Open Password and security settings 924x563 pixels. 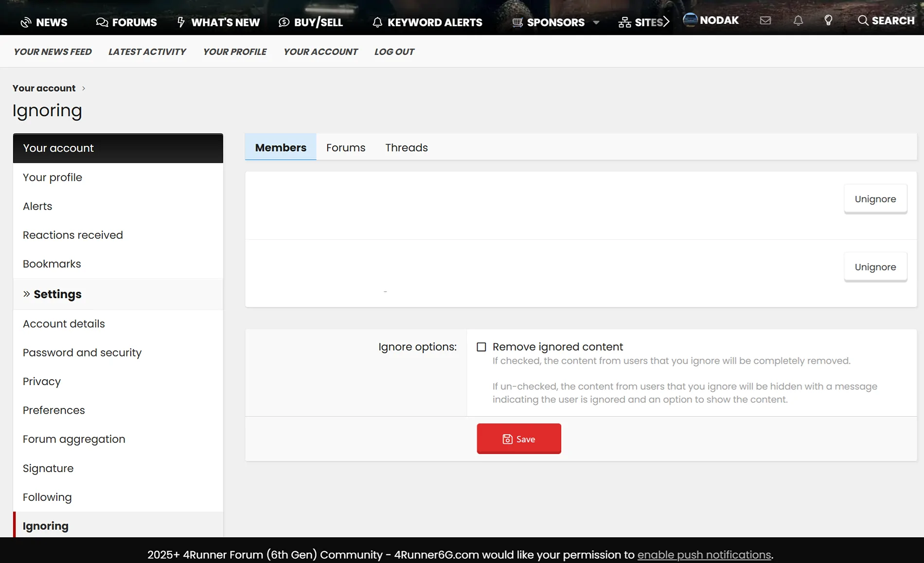click(82, 352)
